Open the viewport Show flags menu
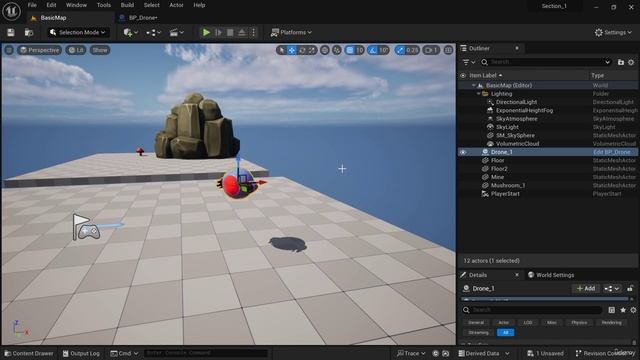This screenshot has height=360, width=640. point(100,50)
